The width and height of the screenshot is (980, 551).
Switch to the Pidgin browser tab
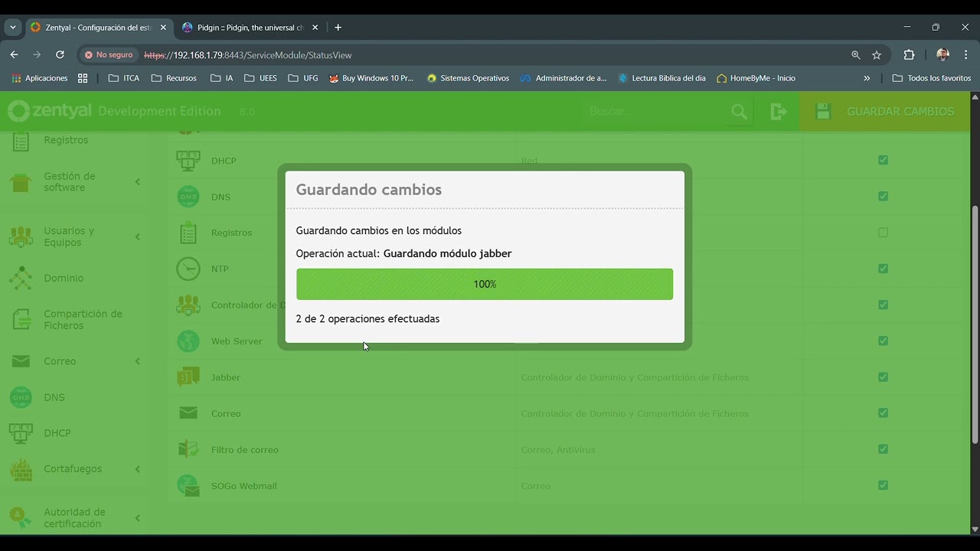(x=250, y=28)
